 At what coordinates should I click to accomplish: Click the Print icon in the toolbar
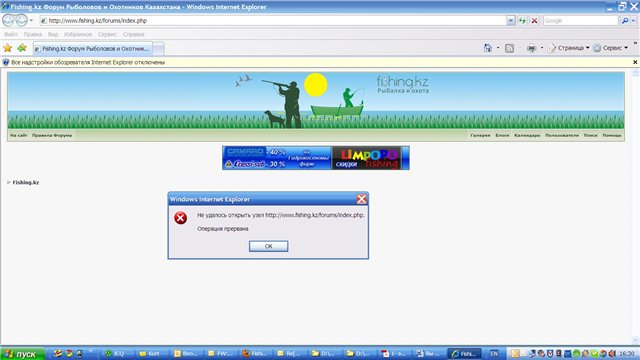(531, 48)
